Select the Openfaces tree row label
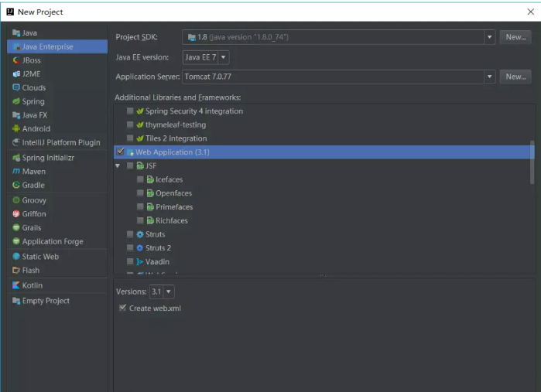The image size is (541, 392). (x=173, y=193)
